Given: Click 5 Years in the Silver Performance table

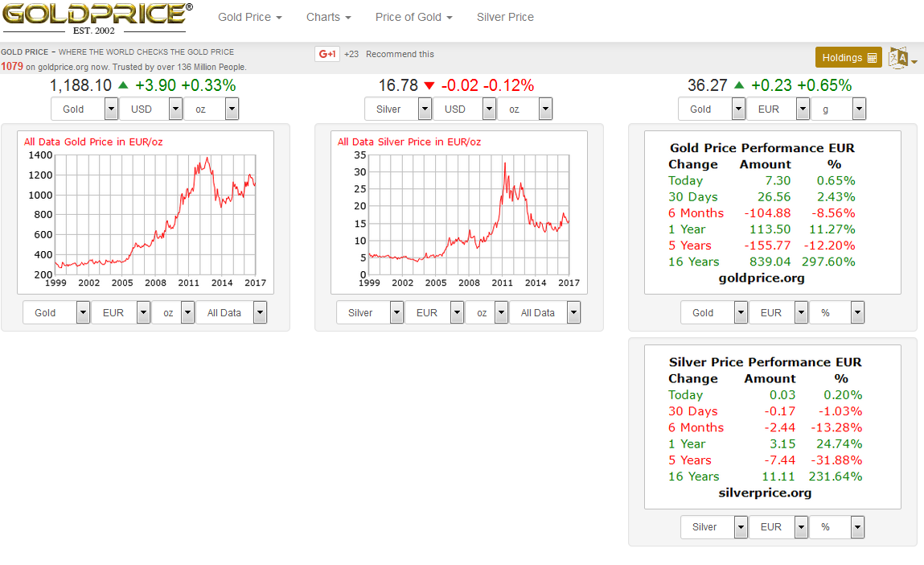Looking at the screenshot, I should tap(689, 460).
